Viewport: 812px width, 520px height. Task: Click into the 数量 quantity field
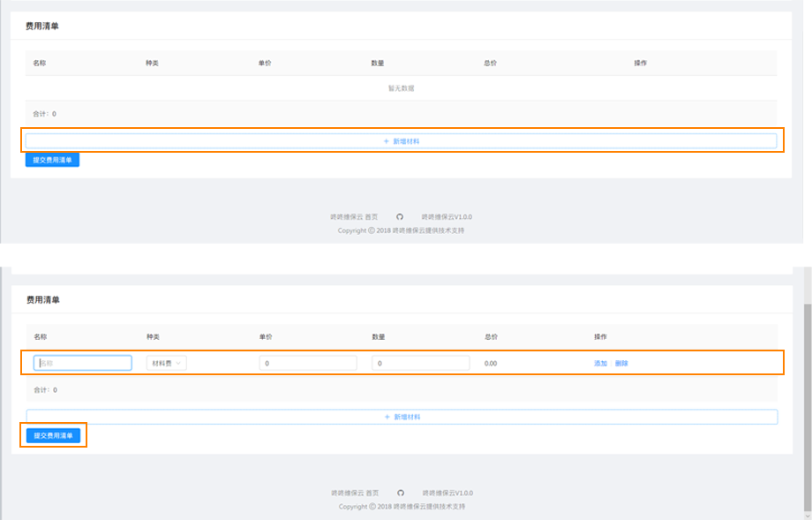pyautogui.click(x=420, y=363)
